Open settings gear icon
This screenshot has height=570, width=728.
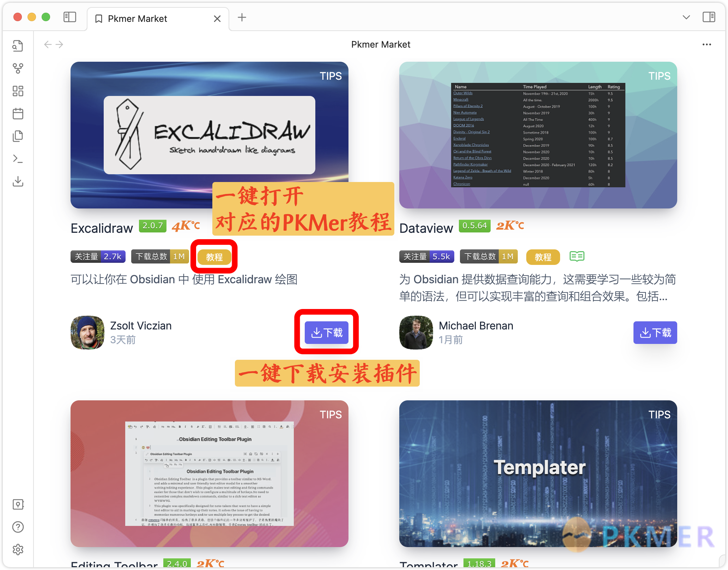18,550
